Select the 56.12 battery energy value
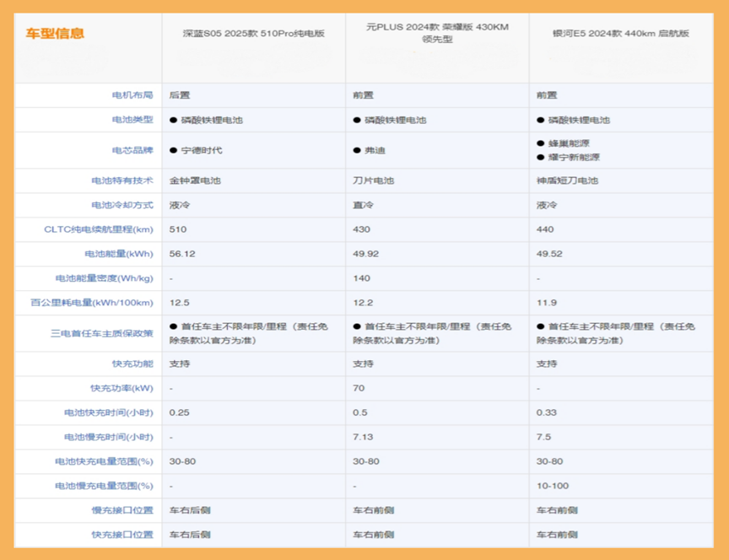The height and width of the screenshot is (560, 729). point(182,254)
